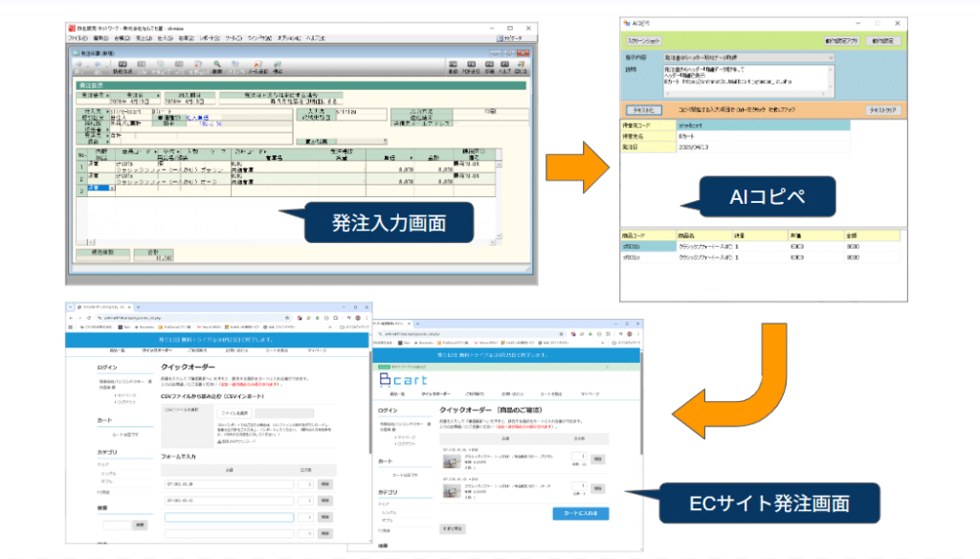Click the quantity input field for the first product
The image size is (980, 559).
(580, 456)
